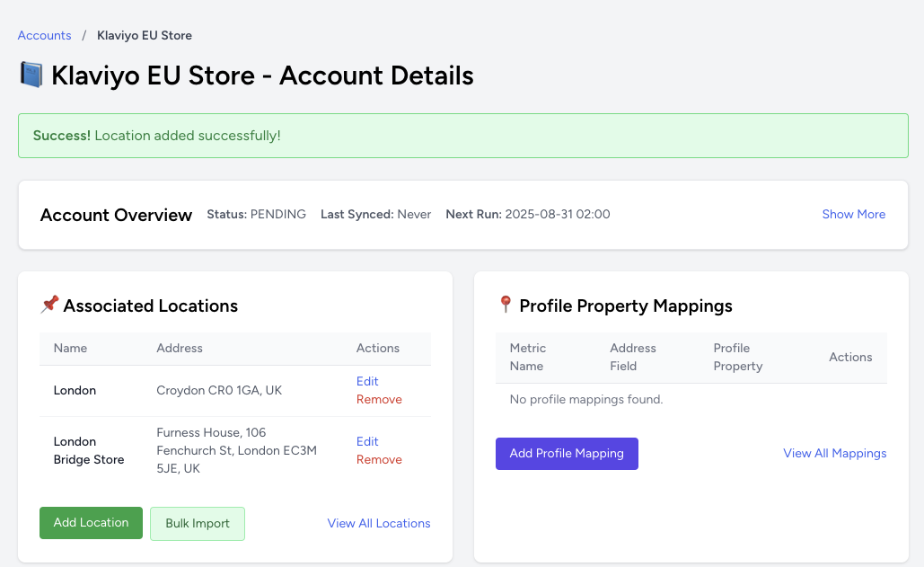
Task: Click the red pin icon by Profile Property Mappings
Action: 506,306
